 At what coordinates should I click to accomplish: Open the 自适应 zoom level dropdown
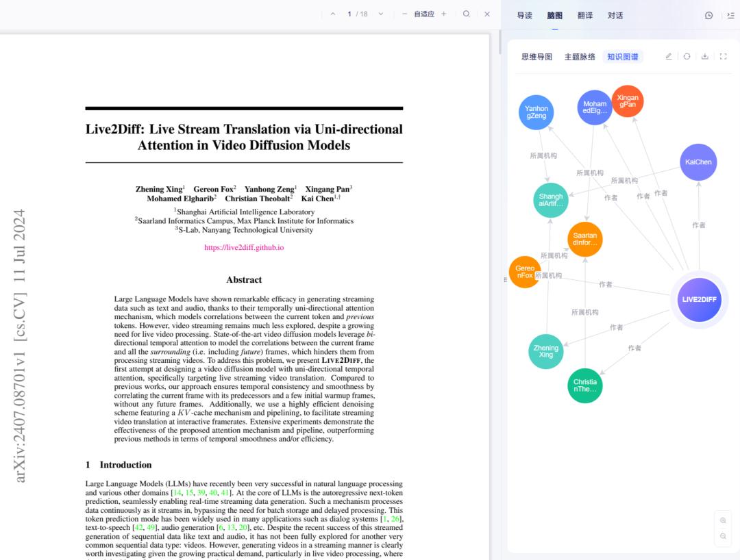tap(423, 14)
